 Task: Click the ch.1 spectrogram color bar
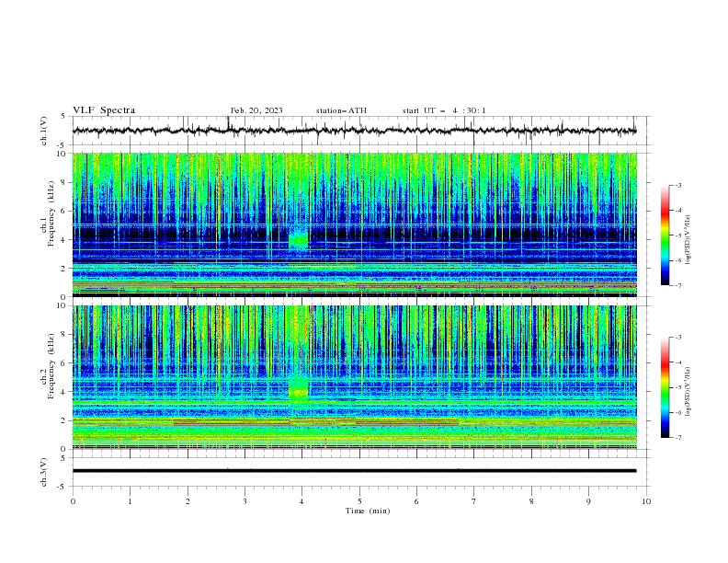[x=665, y=236]
